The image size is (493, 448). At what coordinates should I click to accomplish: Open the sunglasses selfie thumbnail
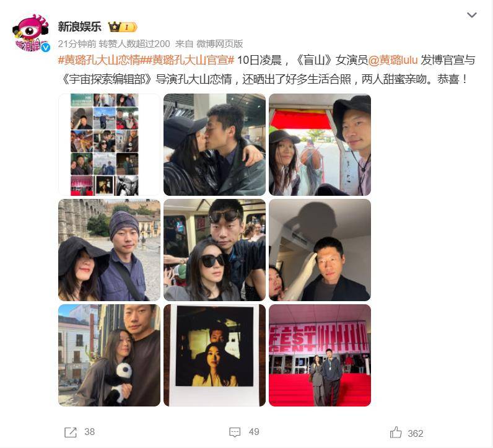click(x=214, y=250)
